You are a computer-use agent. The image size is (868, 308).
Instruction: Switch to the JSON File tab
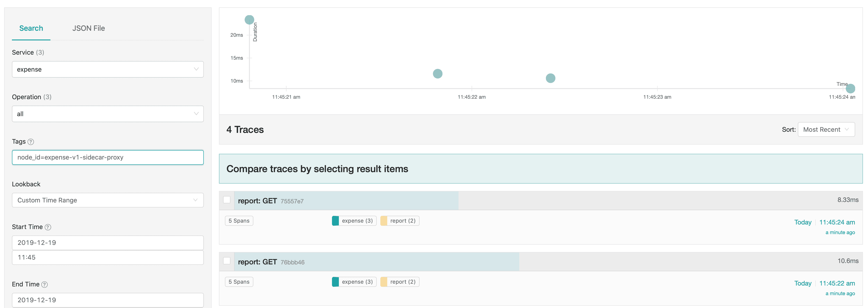(x=88, y=28)
